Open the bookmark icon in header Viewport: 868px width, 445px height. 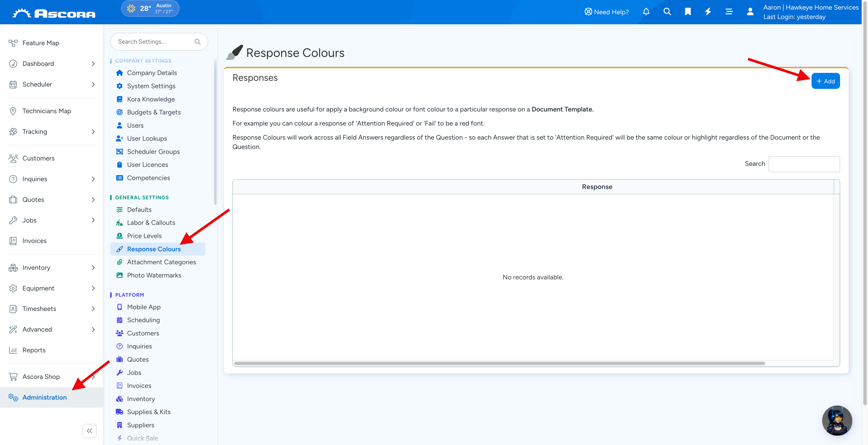point(688,12)
